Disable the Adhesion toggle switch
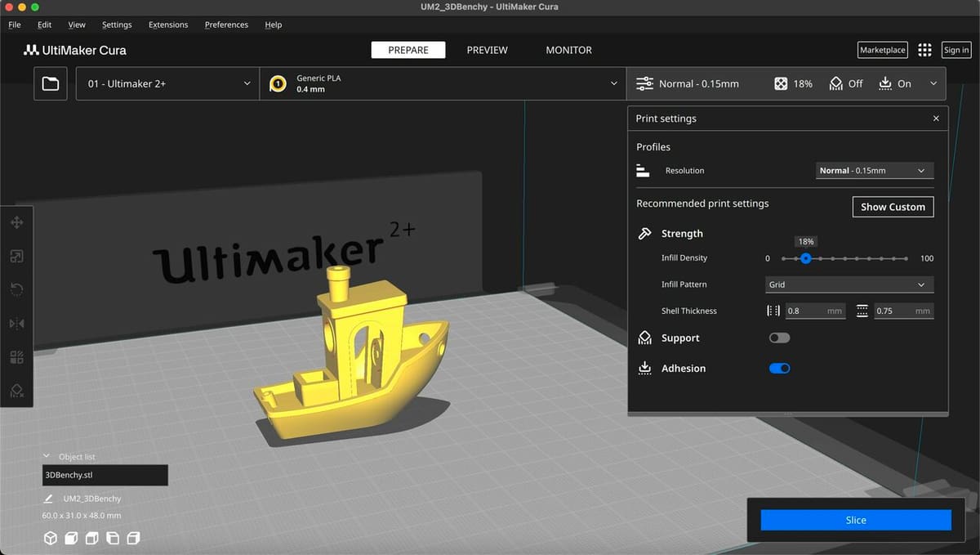980x555 pixels. (x=779, y=368)
